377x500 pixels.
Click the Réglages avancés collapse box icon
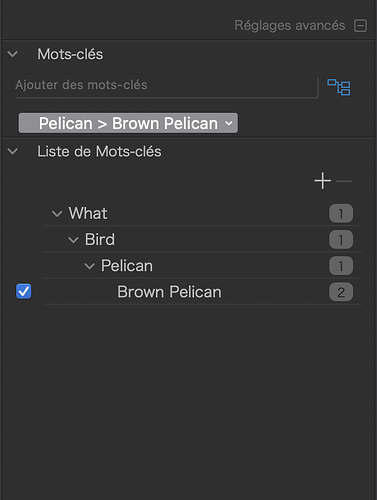point(360,26)
